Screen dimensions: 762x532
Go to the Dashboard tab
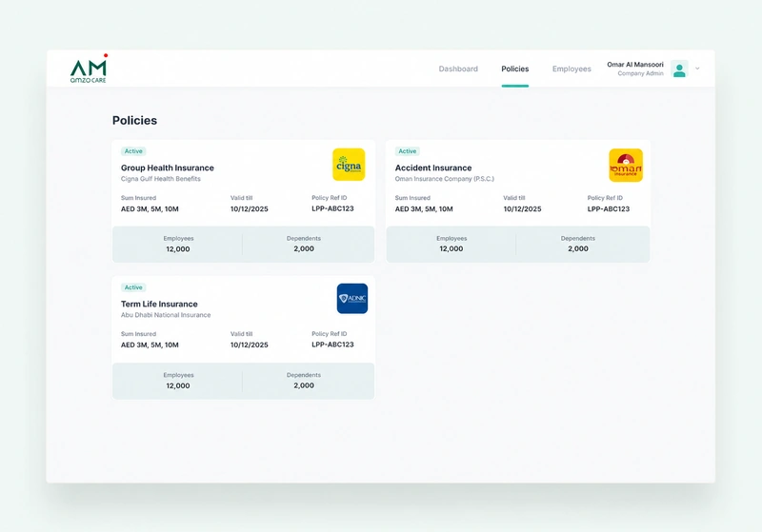coord(458,69)
